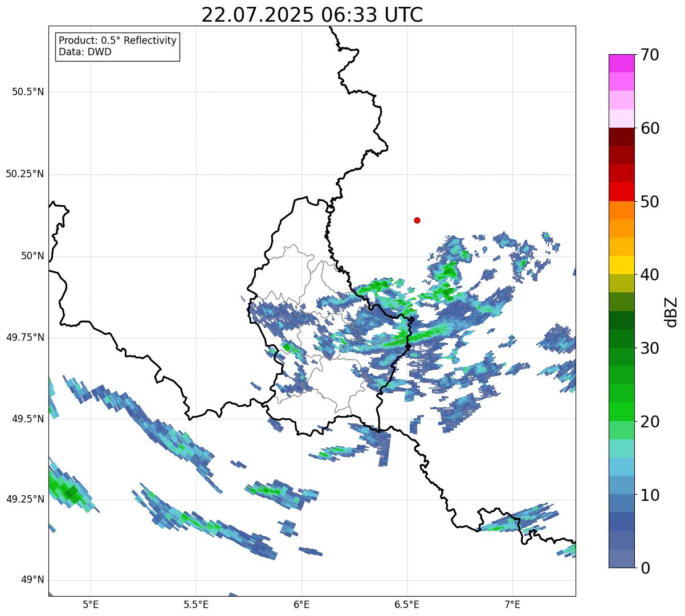685x616 pixels.
Task: Click the 49.5°N latitude label
Action: click(x=27, y=419)
